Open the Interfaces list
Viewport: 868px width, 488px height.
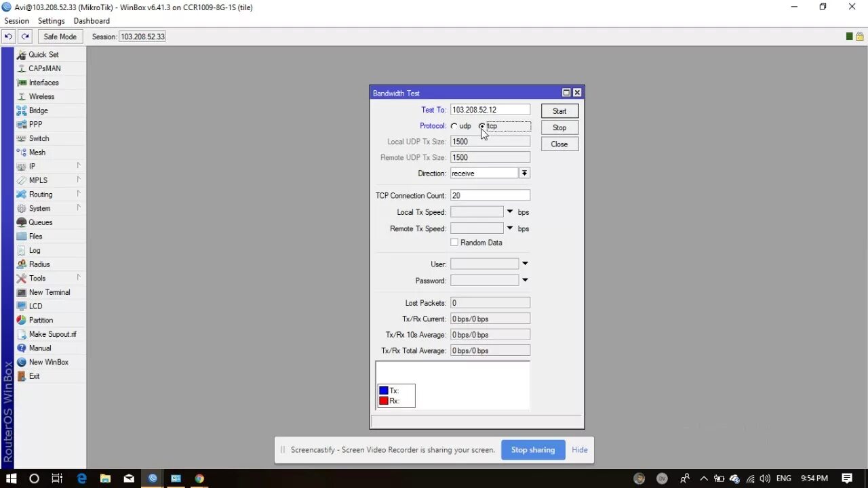point(43,83)
